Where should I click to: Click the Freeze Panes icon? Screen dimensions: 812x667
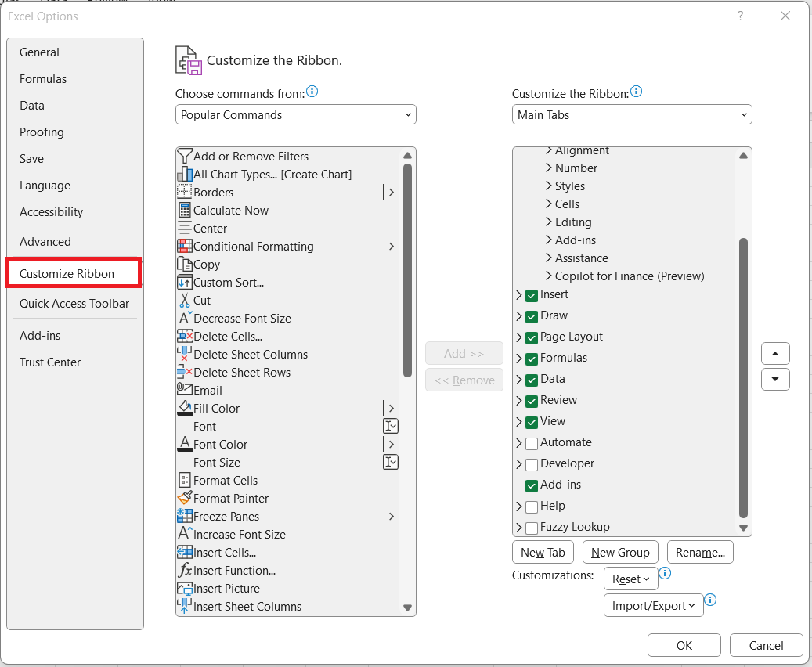[184, 517]
